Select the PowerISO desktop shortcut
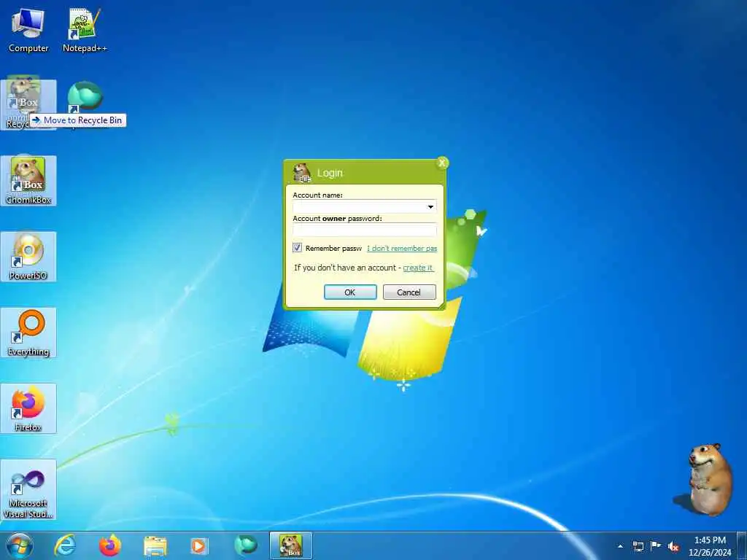 point(28,257)
